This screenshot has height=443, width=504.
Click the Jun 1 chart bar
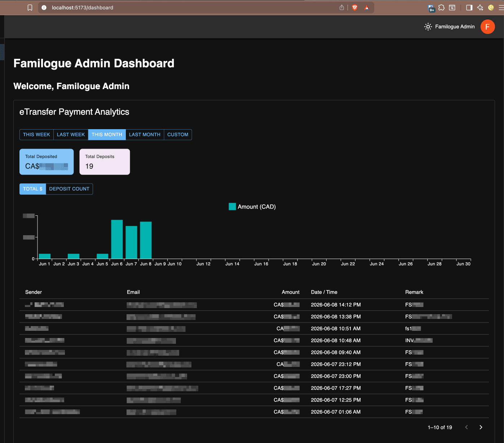tap(45, 256)
